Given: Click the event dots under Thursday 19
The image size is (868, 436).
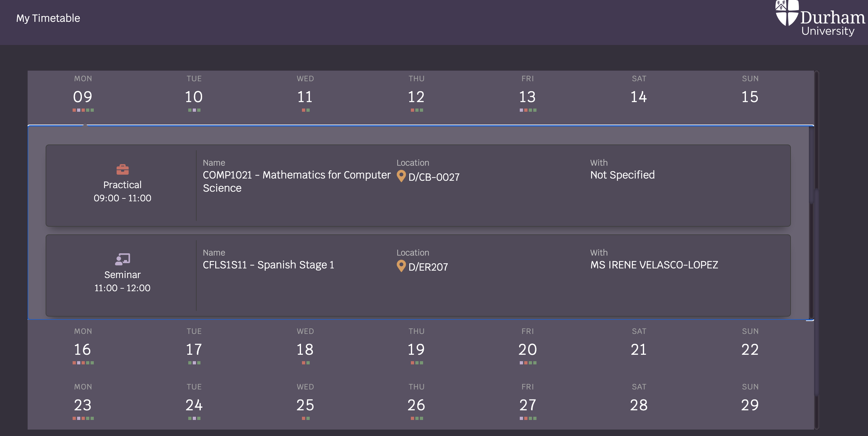Looking at the screenshot, I should 416,362.
